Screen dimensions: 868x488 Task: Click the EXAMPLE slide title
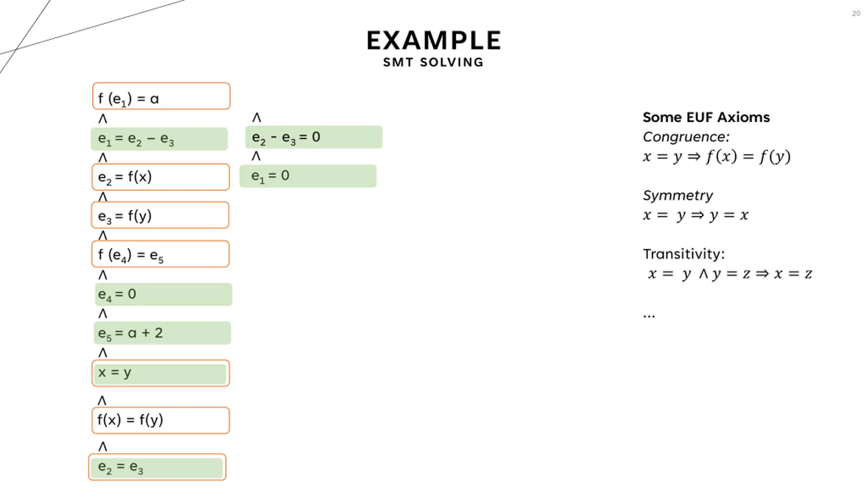(434, 41)
